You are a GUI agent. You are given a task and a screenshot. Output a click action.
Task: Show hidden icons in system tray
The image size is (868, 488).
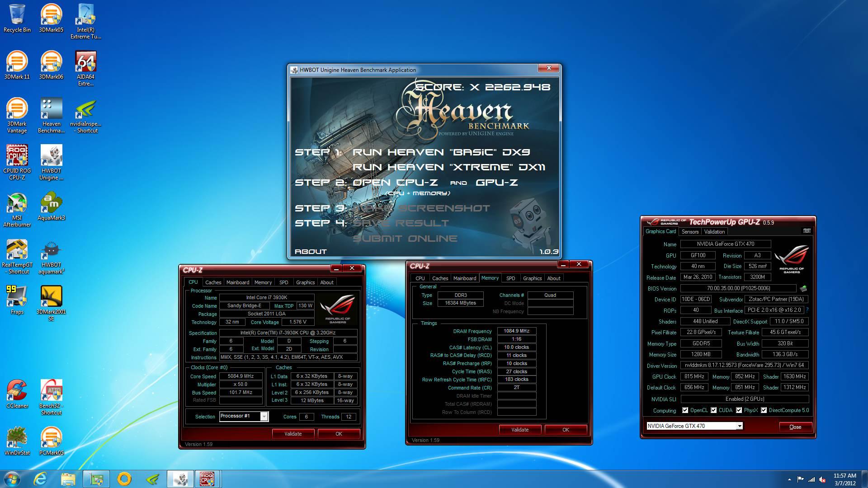(x=789, y=479)
